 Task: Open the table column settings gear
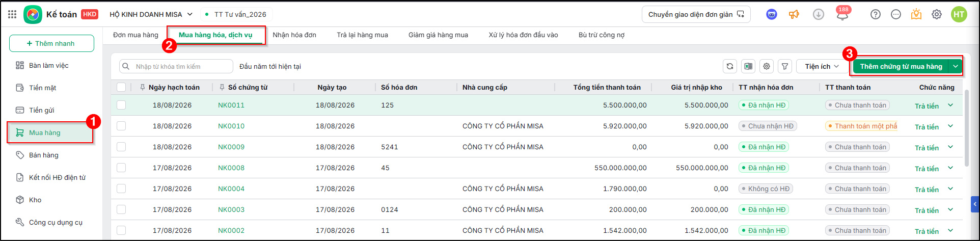[x=767, y=66]
